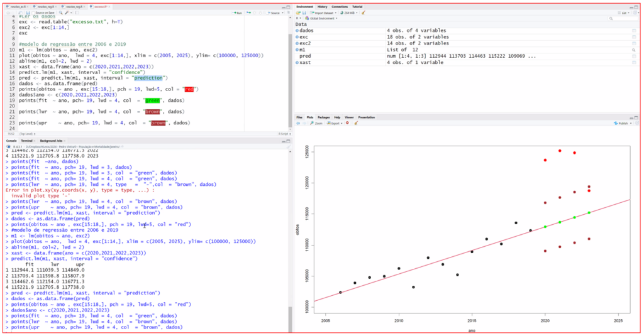Open the Global Environment dropdown

coord(321,18)
